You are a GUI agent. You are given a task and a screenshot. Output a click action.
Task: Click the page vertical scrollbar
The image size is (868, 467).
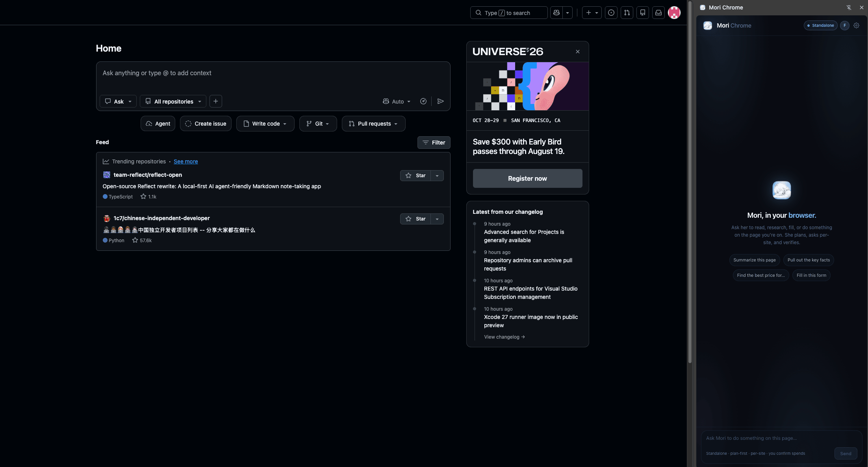(x=690, y=181)
